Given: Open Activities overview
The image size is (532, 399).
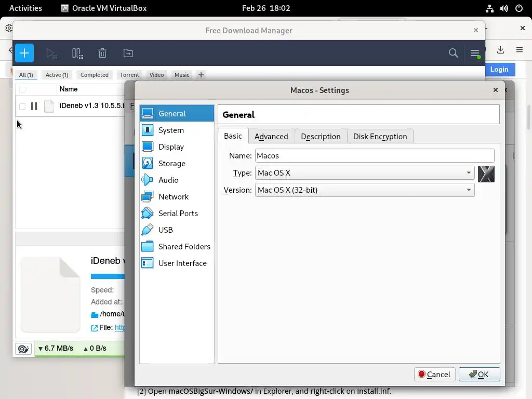Looking at the screenshot, I should [x=25, y=8].
